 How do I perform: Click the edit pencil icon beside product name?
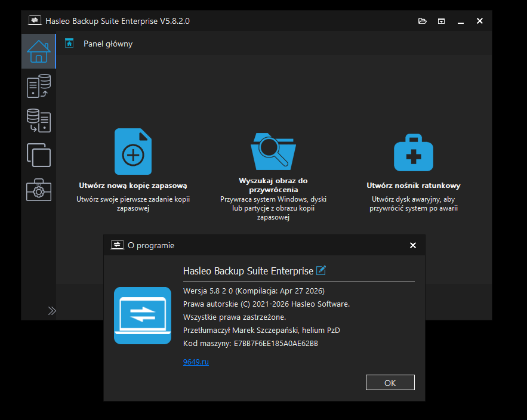321,270
